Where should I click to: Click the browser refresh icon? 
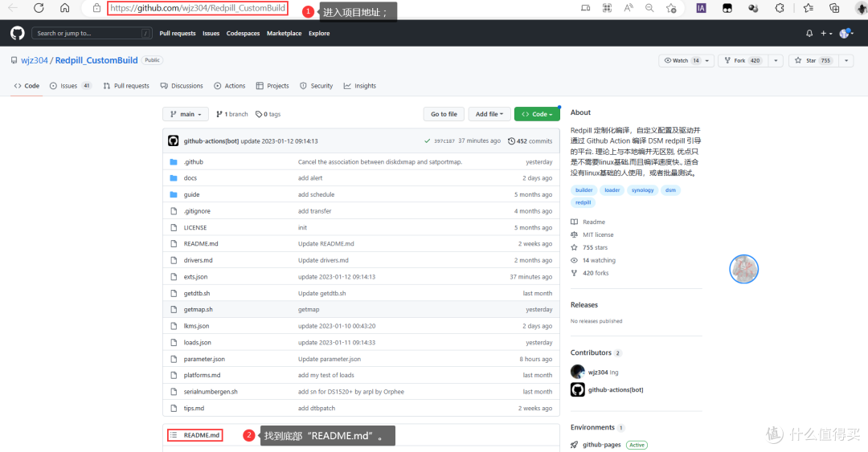point(39,8)
